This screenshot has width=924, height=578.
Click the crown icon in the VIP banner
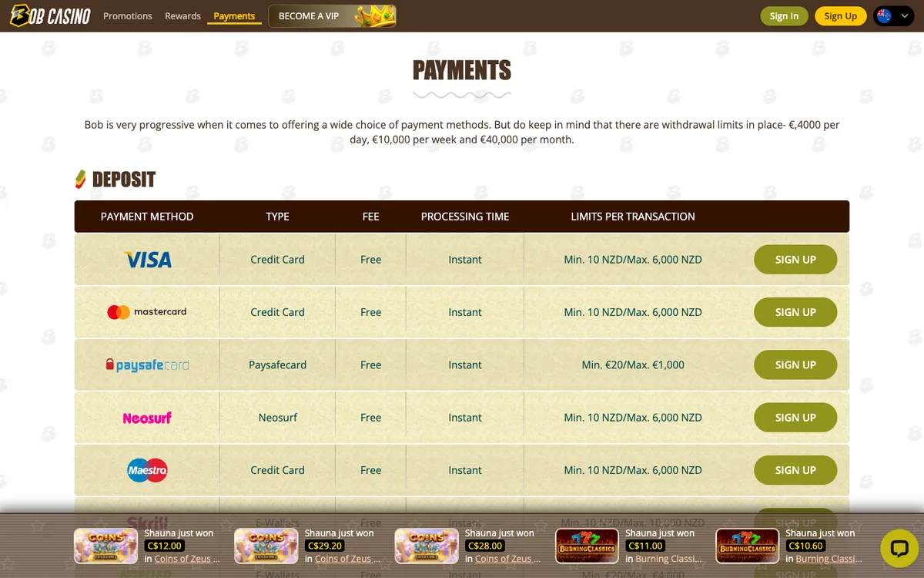pos(376,15)
